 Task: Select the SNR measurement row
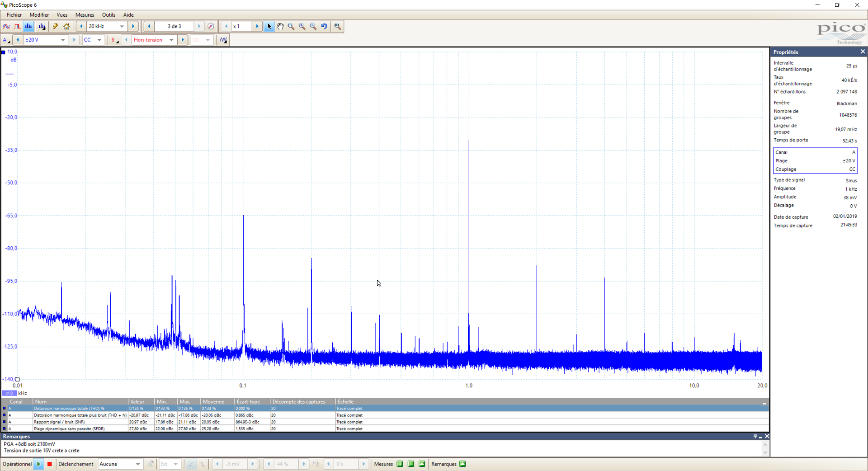coord(385,422)
